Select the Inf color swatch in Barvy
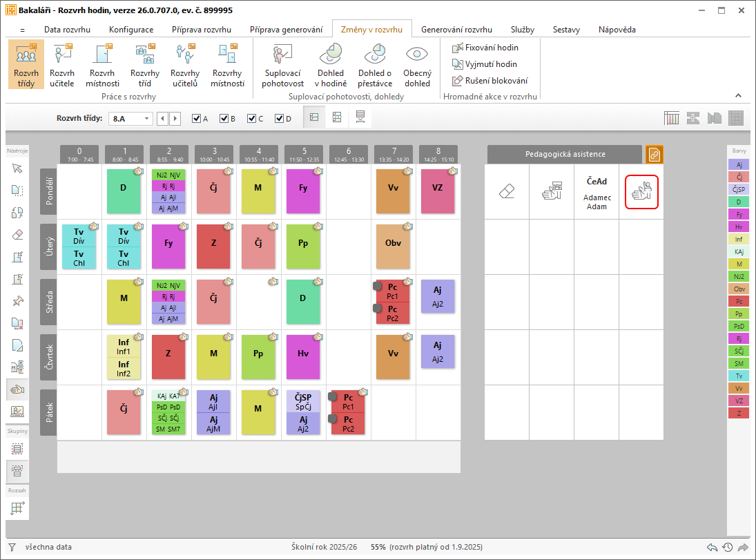 coord(739,239)
